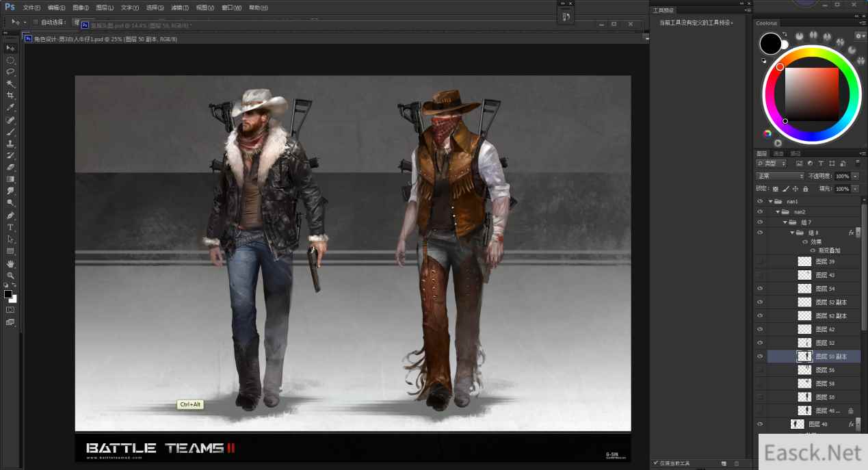Click the foreground color swatch in Coolorus panel
This screenshot has height=470, width=868.
click(770, 43)
